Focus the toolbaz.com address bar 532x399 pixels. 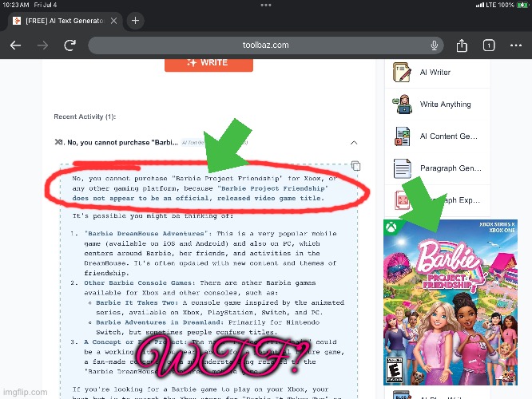(266, 45)
